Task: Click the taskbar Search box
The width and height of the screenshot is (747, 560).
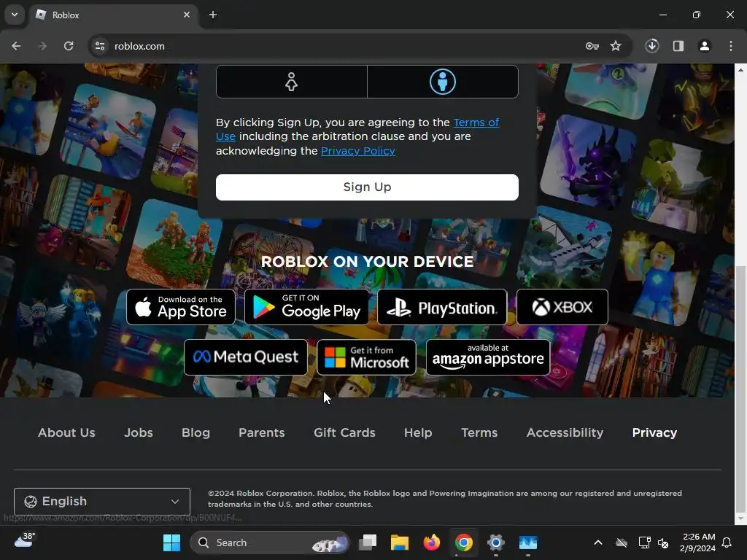Action: (x=270, y=542)
